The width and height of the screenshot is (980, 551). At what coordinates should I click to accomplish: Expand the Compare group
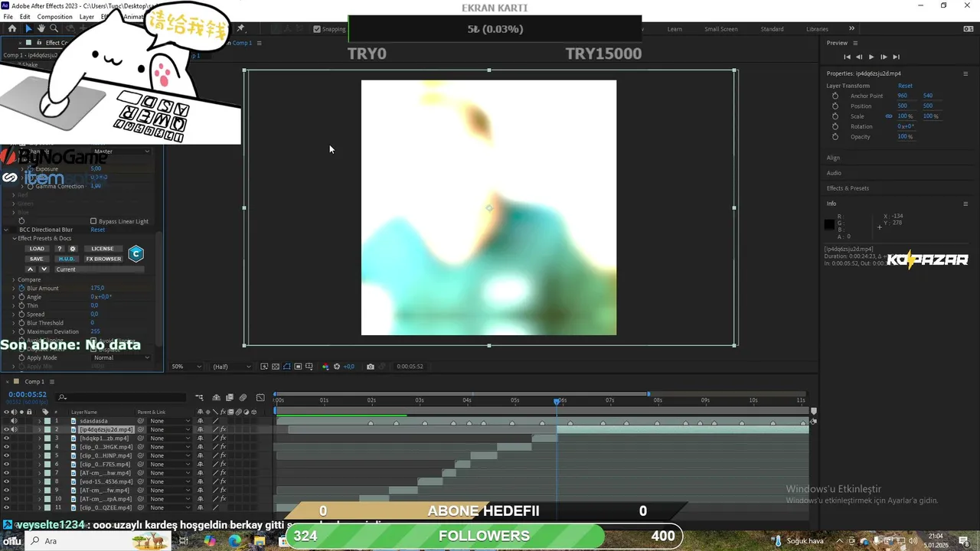[x=14, y=279]
